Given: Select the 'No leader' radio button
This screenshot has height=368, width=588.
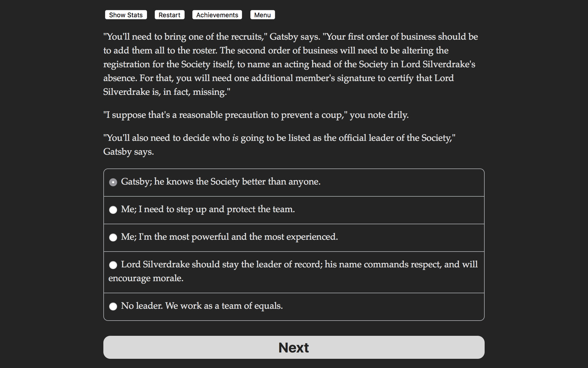Looking at the screenshot, I should click(x=113, y=306).
